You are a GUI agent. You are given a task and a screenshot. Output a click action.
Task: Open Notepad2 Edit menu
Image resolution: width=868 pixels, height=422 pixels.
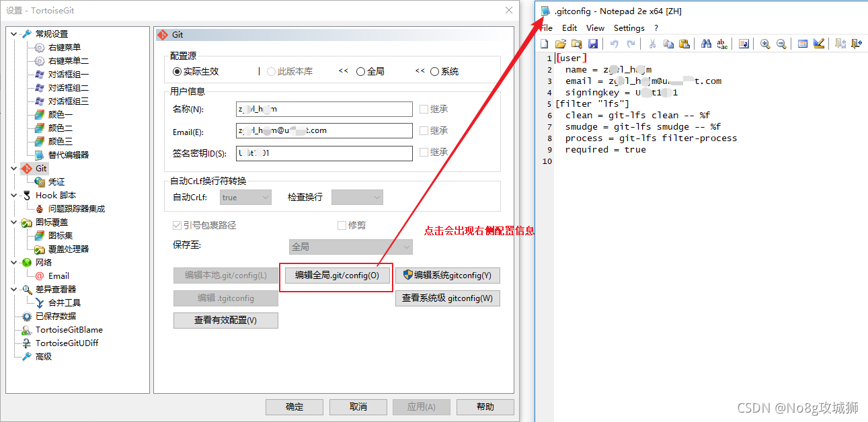tap(569, 28)
